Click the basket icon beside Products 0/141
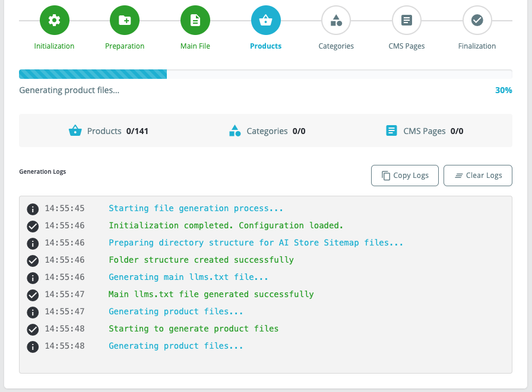The image size is (532, 392). pyautogui.click(x=75, y=131)
